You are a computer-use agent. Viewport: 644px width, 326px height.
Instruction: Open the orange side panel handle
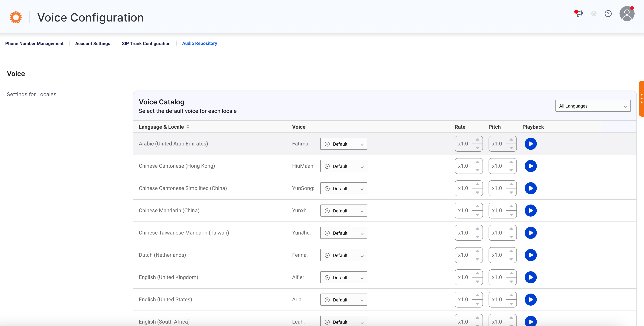pos(641,99)
